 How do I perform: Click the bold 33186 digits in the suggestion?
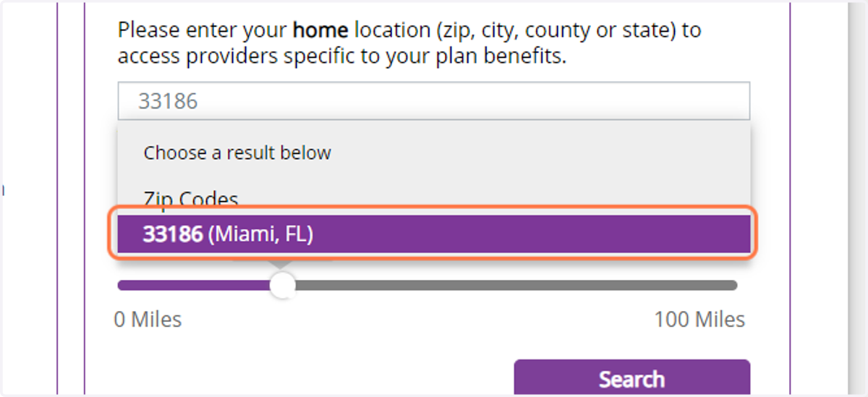pos(173,234)
